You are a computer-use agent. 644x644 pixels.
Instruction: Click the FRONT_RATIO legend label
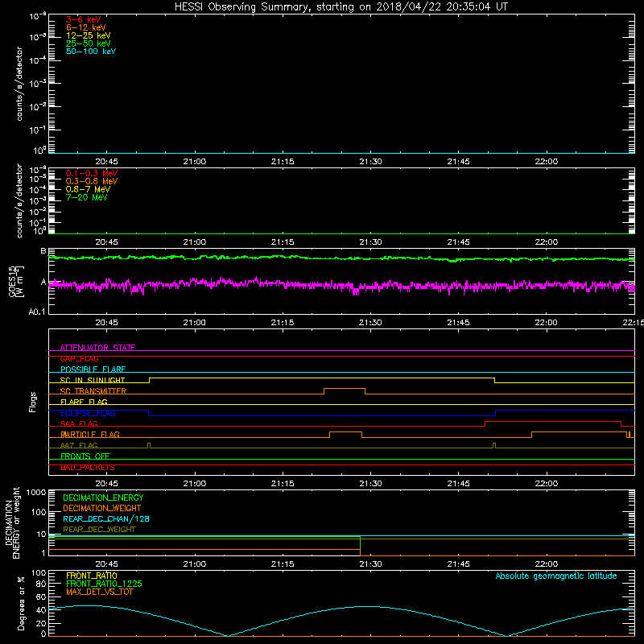point(92,576)
